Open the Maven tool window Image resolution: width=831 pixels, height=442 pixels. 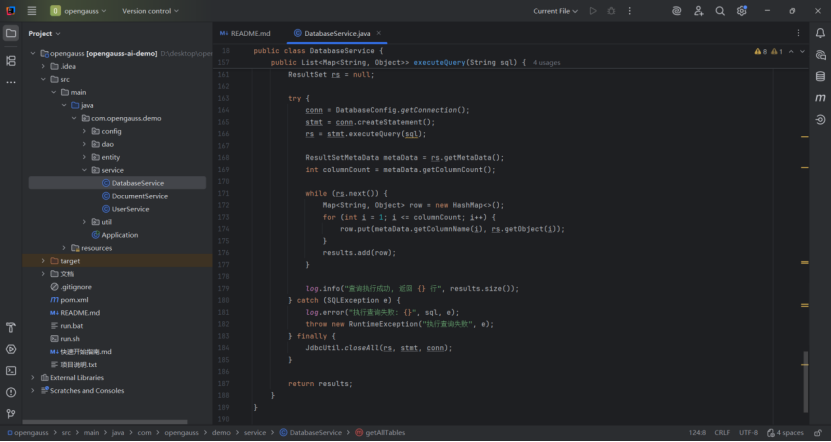tap(820, 98)
